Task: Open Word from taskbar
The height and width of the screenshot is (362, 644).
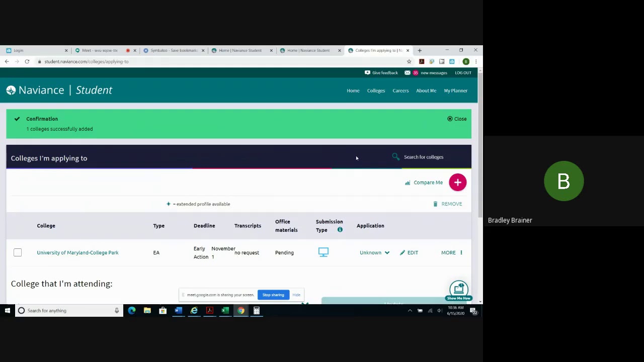Action: pyautogui.click(x=178, y=311)
